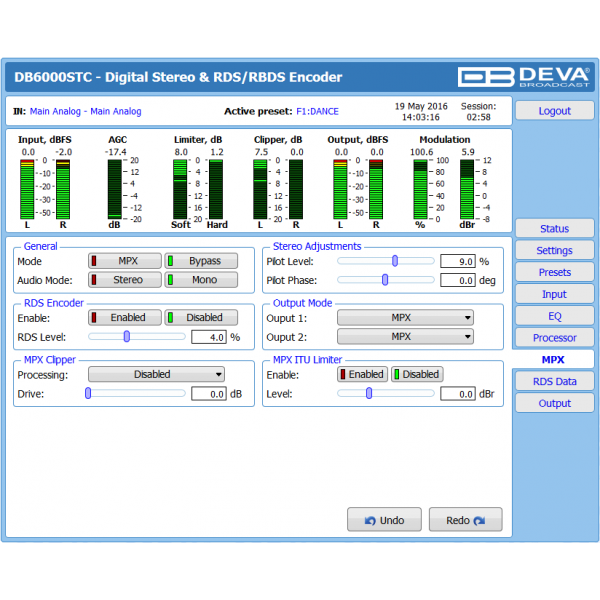This screenshot has height=600, width=600.
Task: Click the Soft limiter meter
Action: coord(180,189)
